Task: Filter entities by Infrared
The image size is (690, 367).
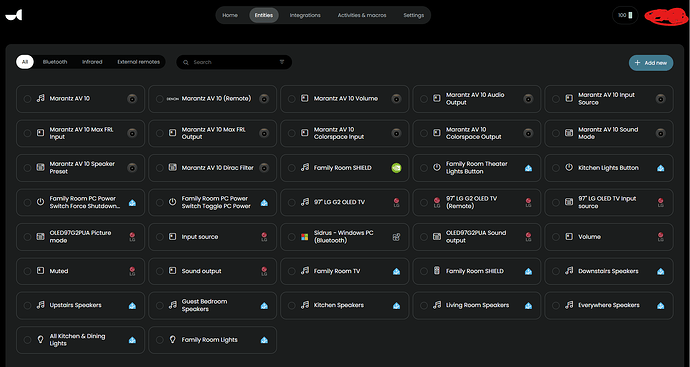Action: point(92,62)
